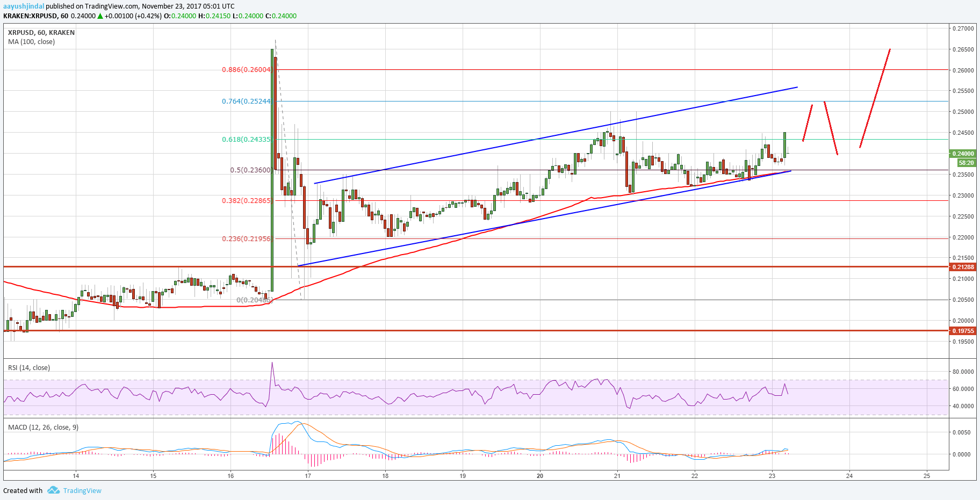Click the +0.00100 (+0.42%) change value
980x500 pixels.
click(x=133, y=16)
